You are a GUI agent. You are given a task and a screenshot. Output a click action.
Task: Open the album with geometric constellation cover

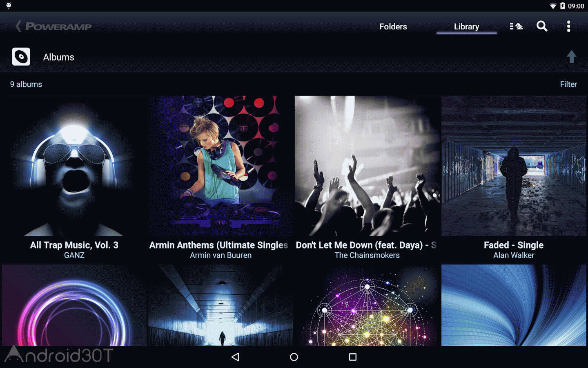tap(367, 305)
